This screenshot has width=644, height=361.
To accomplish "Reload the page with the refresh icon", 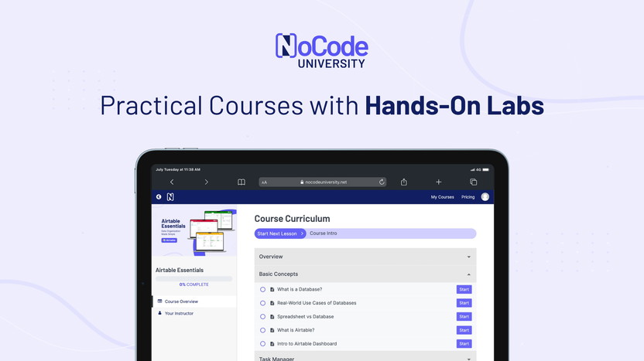I will click(x=382, y=182).
